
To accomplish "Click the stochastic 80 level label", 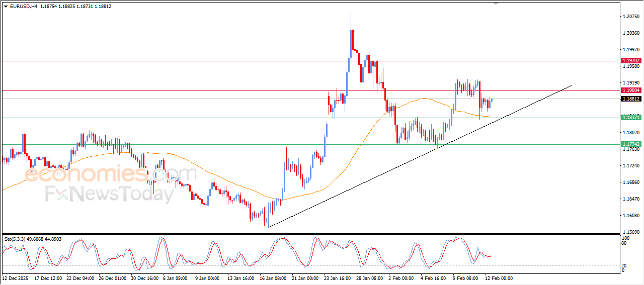I will click(x=625, y=243).
